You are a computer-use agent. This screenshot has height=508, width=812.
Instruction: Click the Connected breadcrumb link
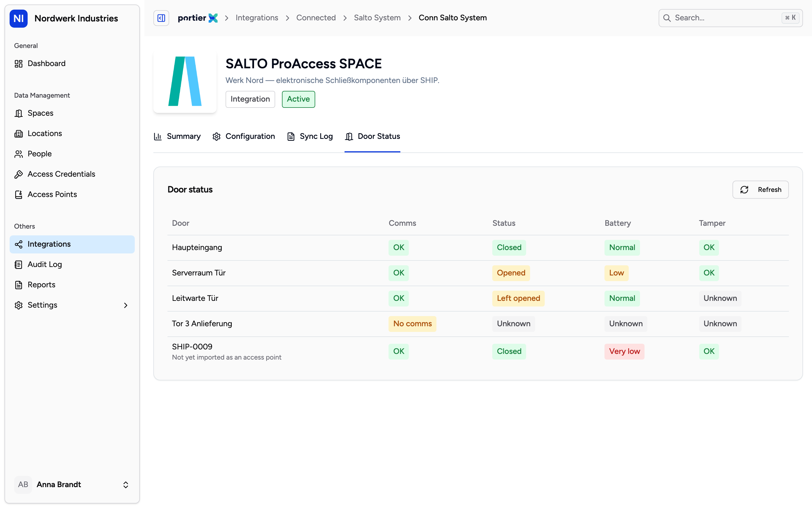click(316, 18)
